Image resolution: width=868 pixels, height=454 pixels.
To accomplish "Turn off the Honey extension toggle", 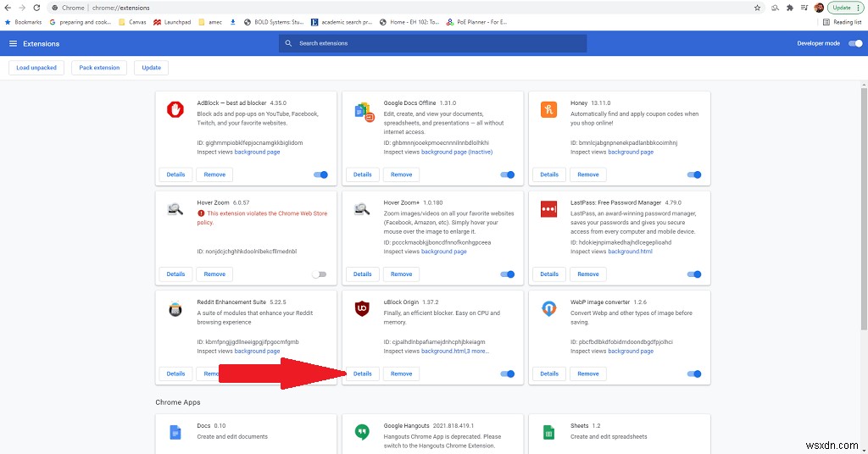I will [693, 174].
